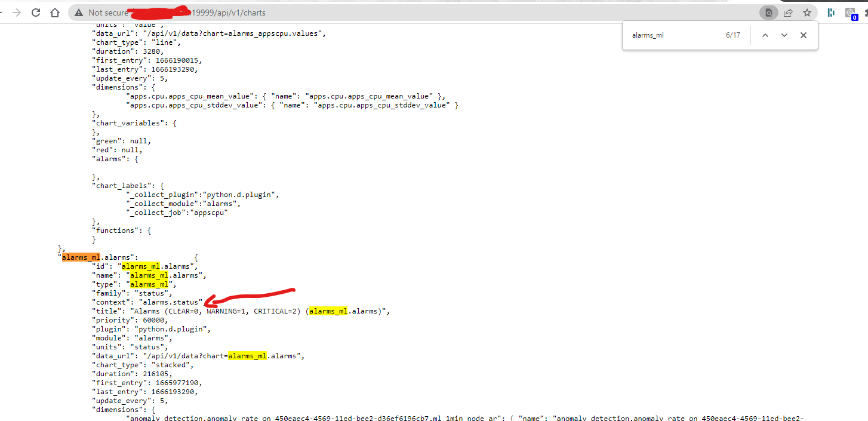Click the find-in-page icon in the address bar
This screenshot has height=421, width=868.
pos(768,12)
